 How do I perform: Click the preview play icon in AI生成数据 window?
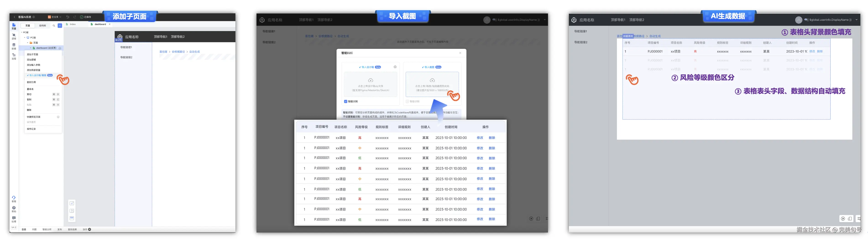tap(843, 218)
